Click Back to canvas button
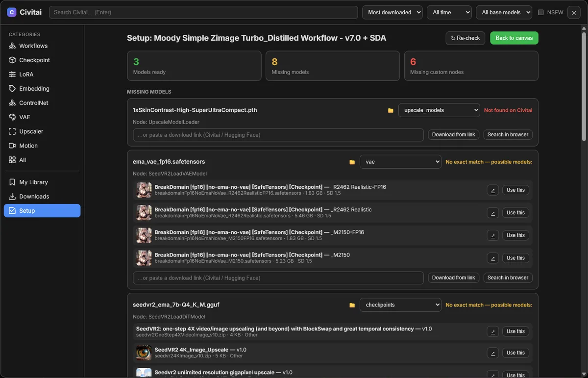Viewport: 588px width, 378px height. [514, 38]
